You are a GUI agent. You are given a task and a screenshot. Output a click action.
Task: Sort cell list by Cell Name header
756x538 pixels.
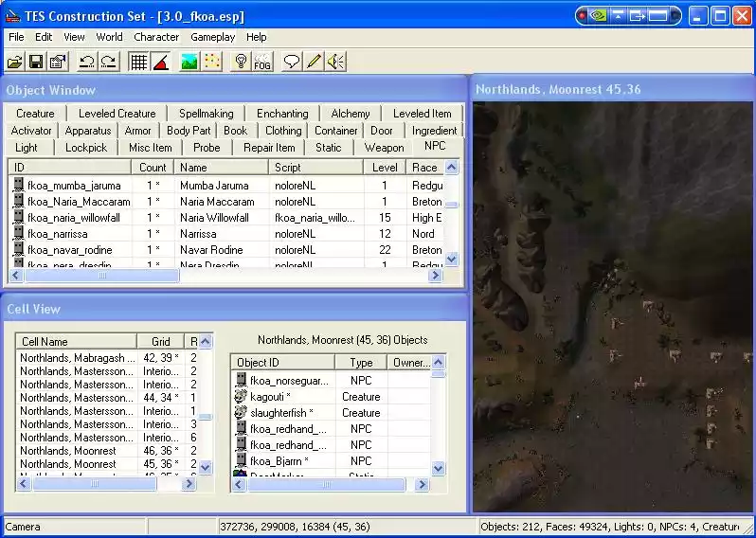coord(76,341)
